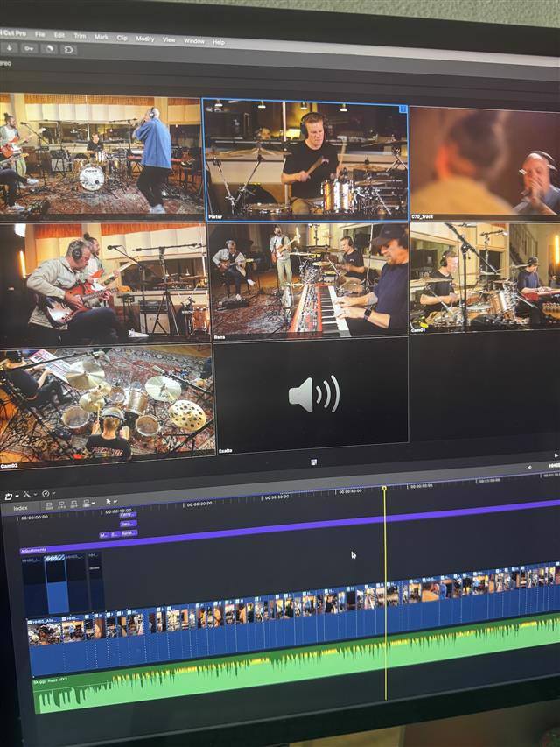560x747 pixels.
Task: Click the append clip icon
Action: [73, 504]
